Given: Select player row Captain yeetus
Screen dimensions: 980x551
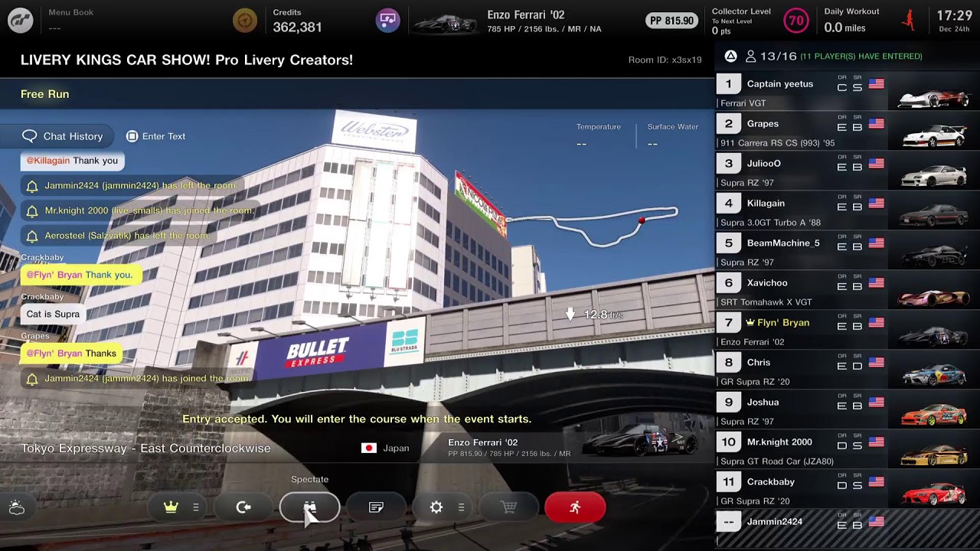Looking at the screenshot, I should tap(848, 91).
